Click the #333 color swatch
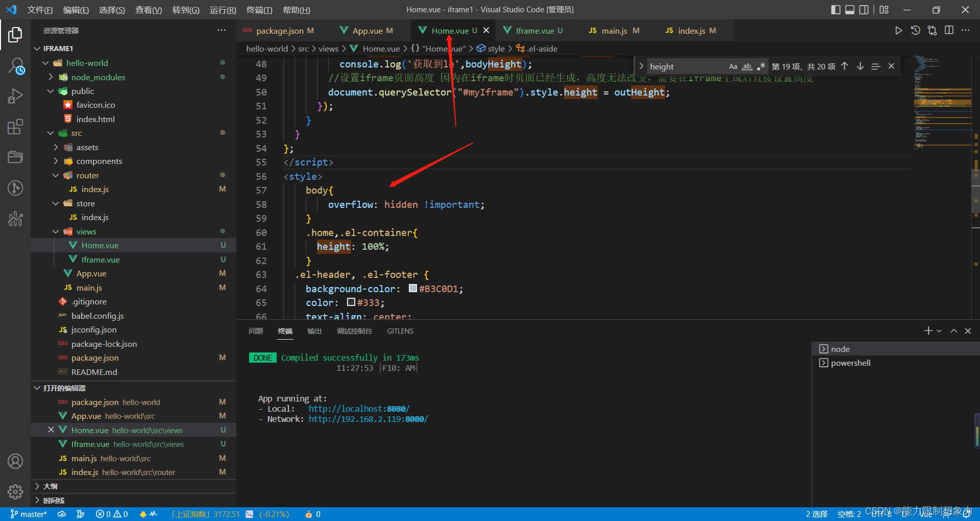Viewport: 980px width, 521px height. click(351, 302)
